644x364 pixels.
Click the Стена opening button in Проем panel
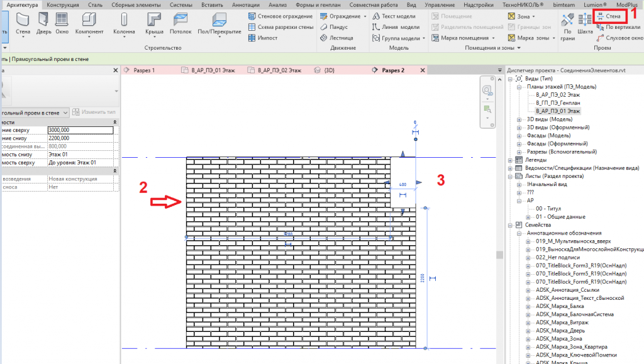click(609, 16)
